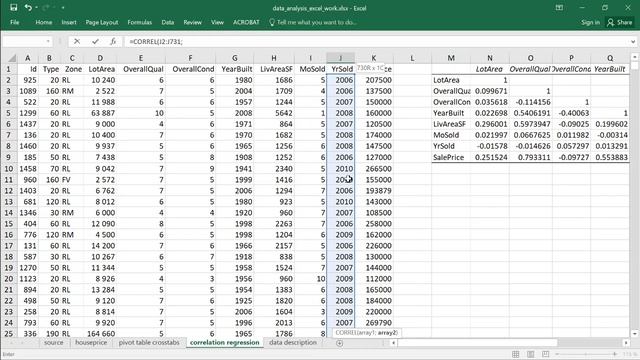Open the pivot table crosstabs sheet

149,343
